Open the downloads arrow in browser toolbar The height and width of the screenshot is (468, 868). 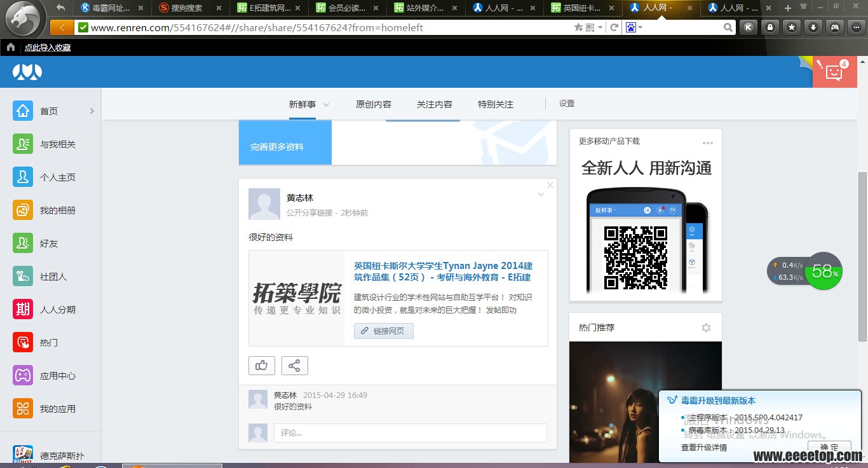click(813, 27)
